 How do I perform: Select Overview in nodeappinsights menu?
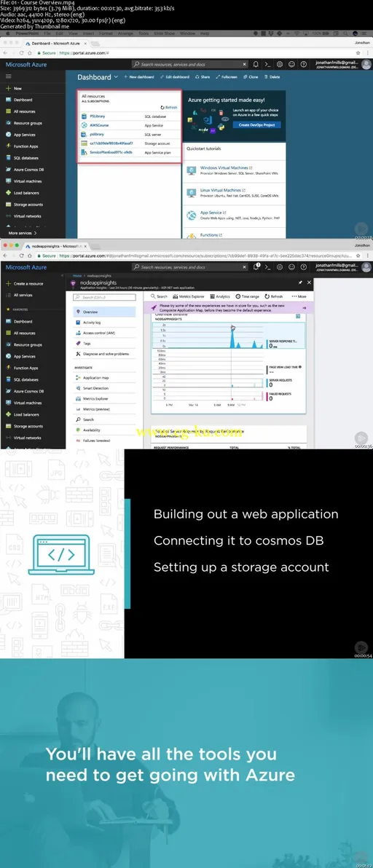[x=104, y=312]
